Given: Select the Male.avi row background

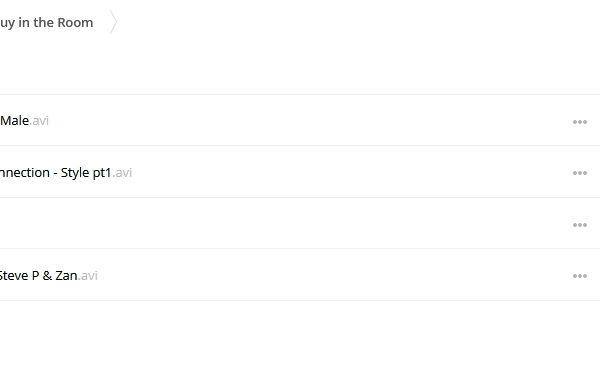Looking at the screenshot, I should 300,120.
